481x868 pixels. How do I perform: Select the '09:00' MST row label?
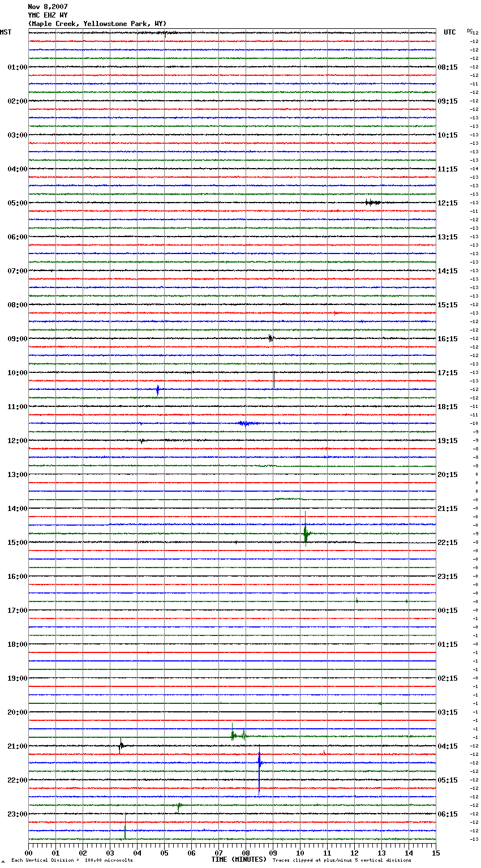[18, 339]
